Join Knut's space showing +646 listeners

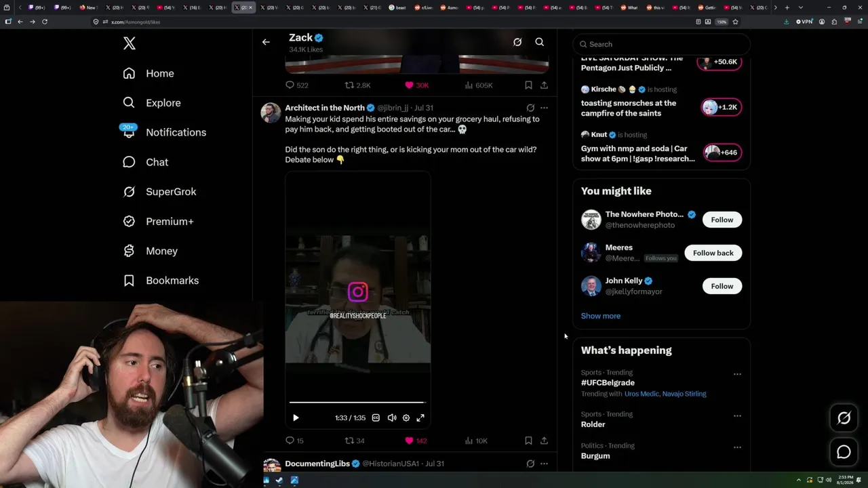(x=721, y=152)
